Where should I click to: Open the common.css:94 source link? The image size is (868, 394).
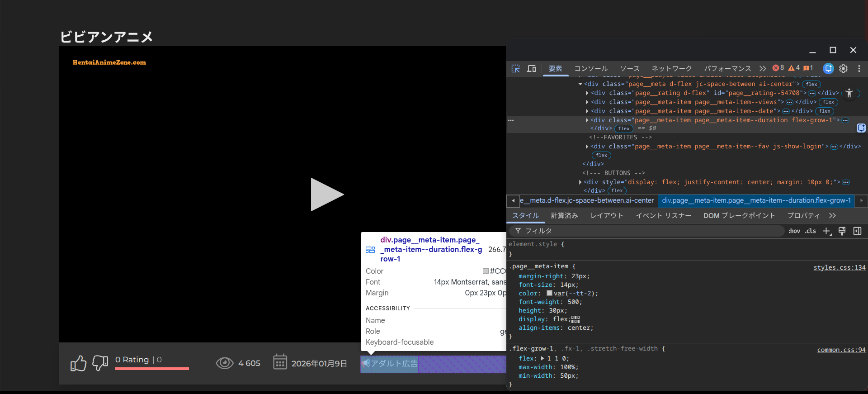[841, 350]
